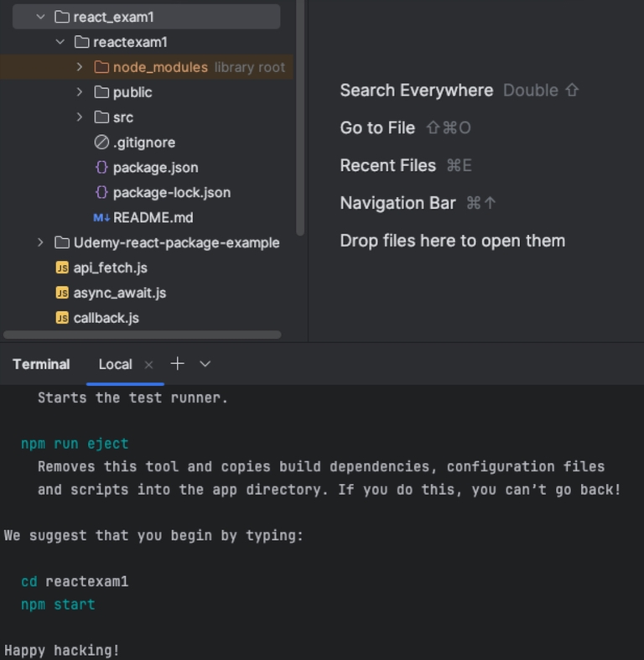Expand the src folder
Image resolution: width=644 pixels, height=660 pixels.
tap(80, 117)
